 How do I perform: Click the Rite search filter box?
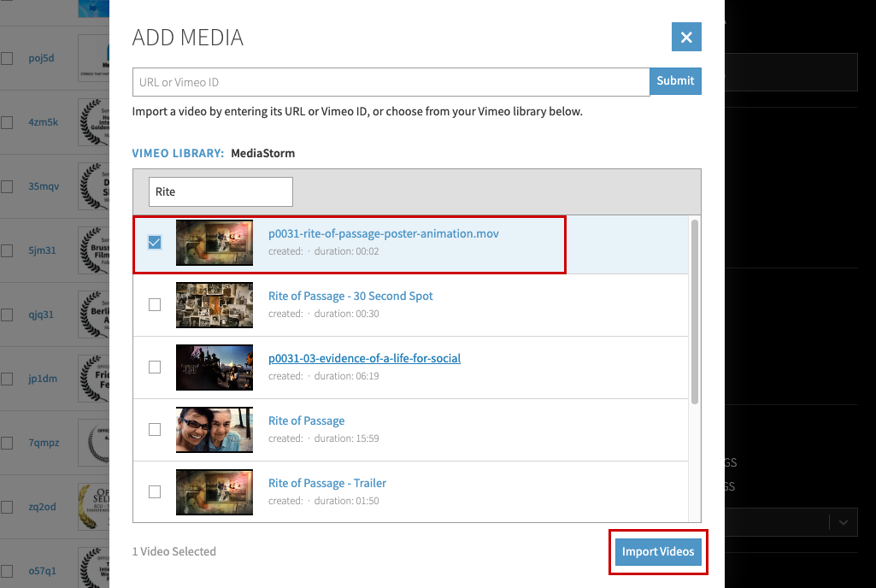click(x=220, y=191)
